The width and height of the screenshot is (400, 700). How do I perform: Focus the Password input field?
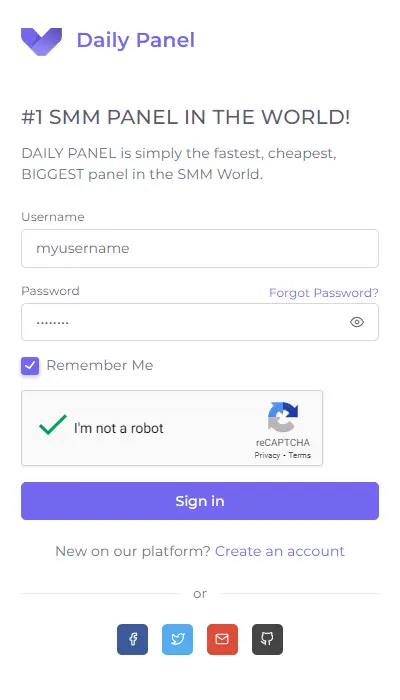(x=200, y=322)
